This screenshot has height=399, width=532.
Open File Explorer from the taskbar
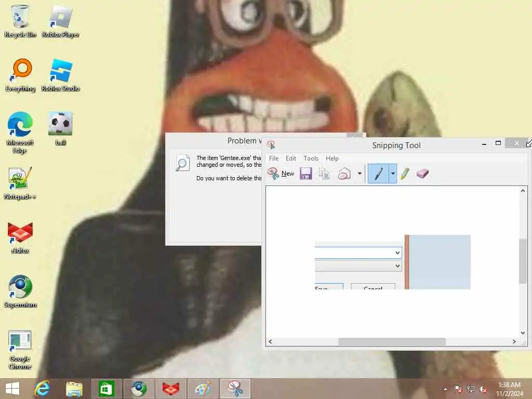pos(74,389)
